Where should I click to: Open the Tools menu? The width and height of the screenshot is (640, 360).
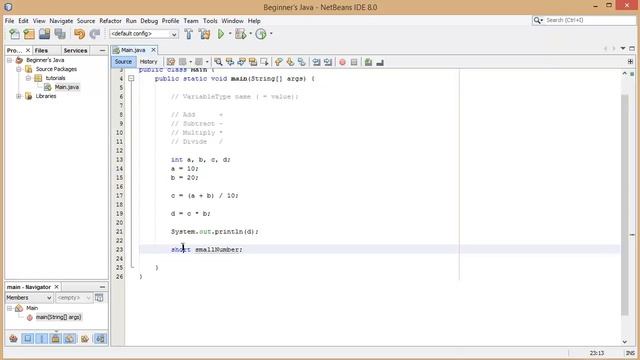pos(210,21)
